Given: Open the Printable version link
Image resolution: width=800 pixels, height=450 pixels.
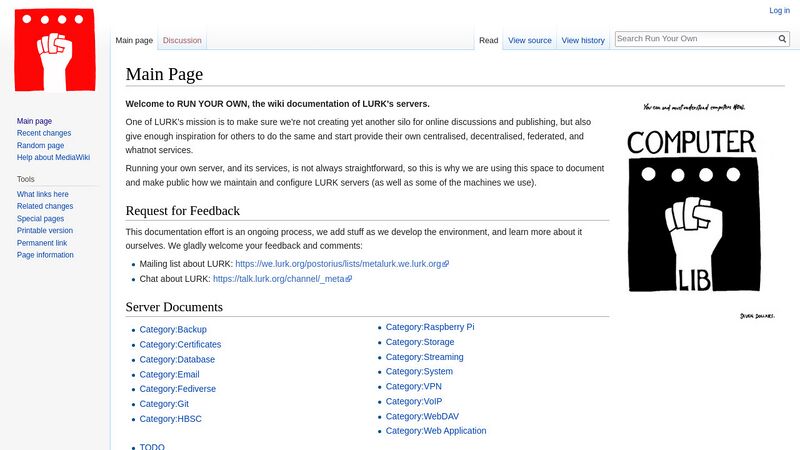Looking at the screenshot, I should (x=45, y=231).
